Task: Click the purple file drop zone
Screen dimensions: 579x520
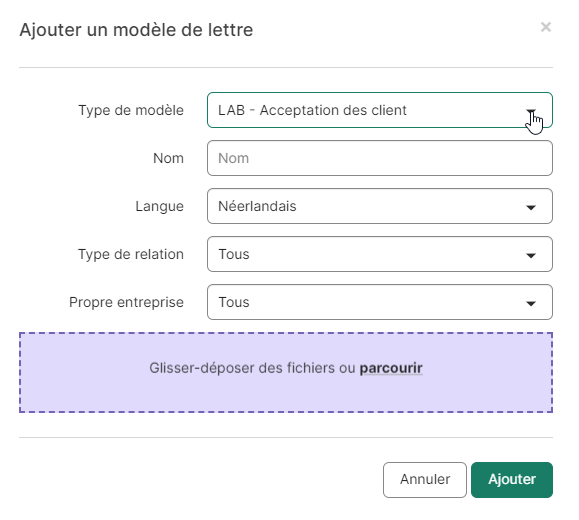Action: pyautogui.click(x=286, y=372)
